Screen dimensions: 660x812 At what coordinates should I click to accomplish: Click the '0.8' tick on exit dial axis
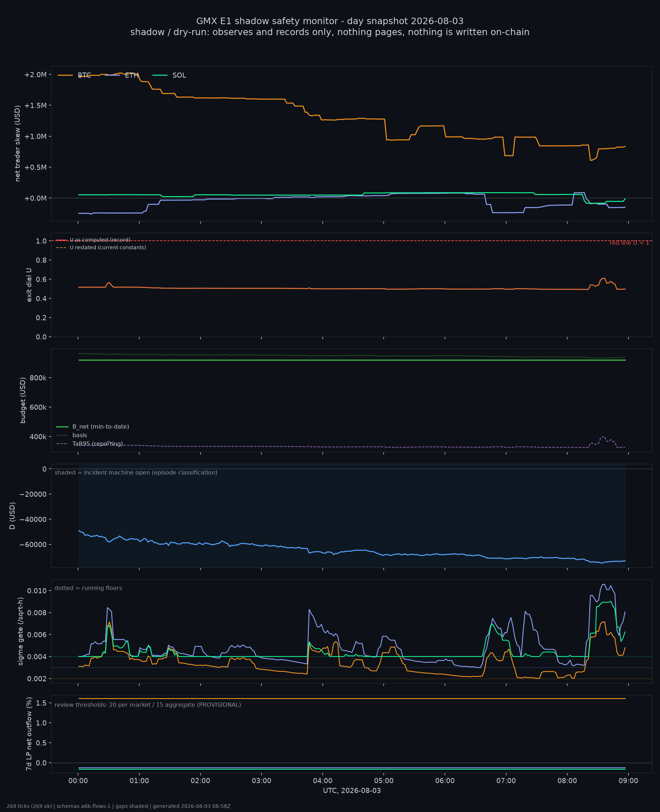[41, 260]
